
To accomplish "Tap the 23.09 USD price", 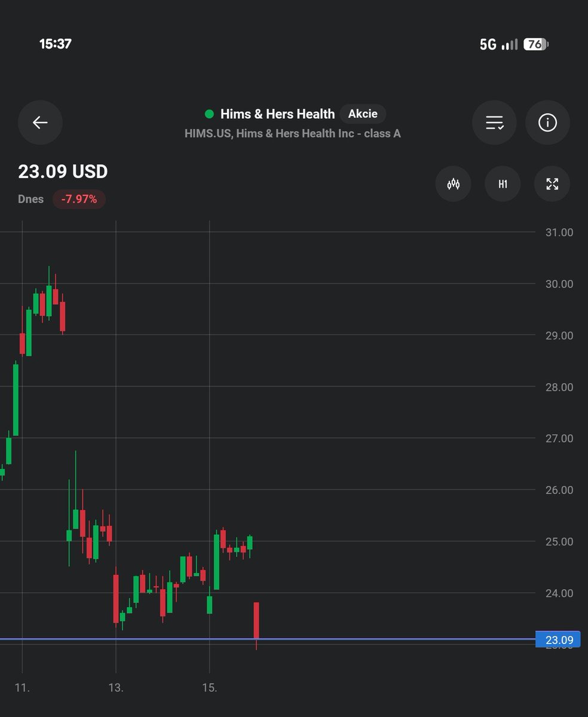I will (x=63, y=171).
